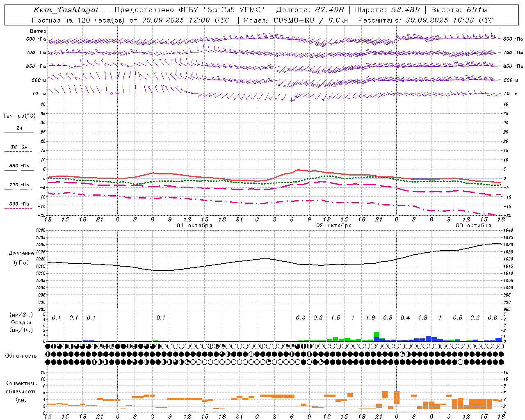Click the '01 октября' date label
Viewport: 525px width, 420px height.
click(194, 226)
